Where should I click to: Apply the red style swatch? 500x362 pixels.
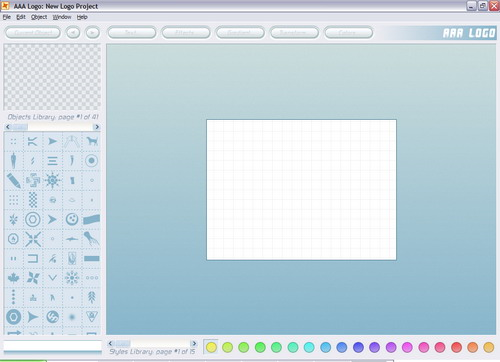tap(456, 347)
